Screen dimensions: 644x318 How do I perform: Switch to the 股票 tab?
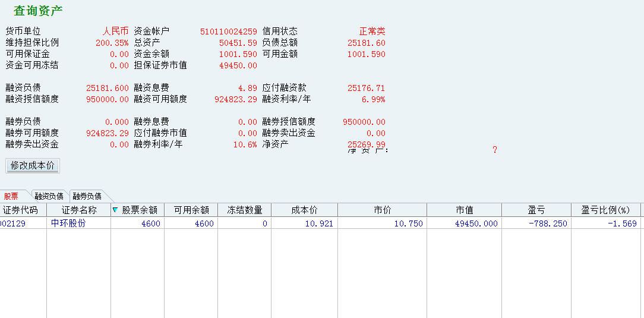pyautogui.click(x=11, y=196)
